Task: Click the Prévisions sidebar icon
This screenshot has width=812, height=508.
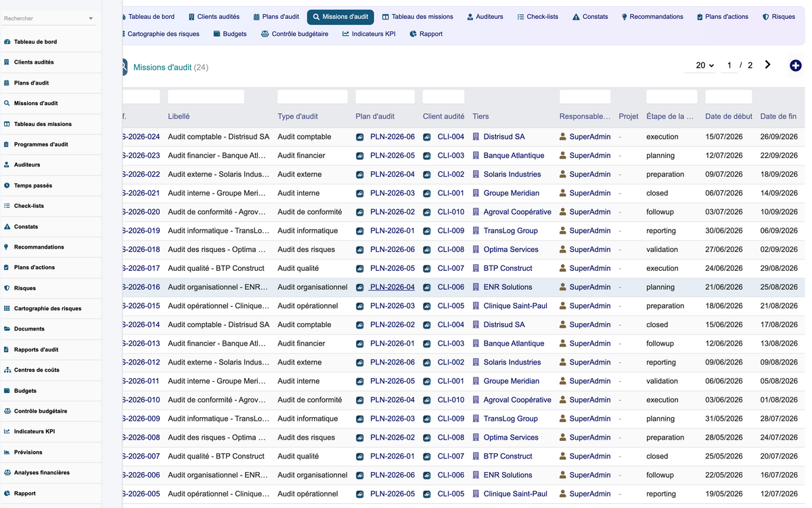Action: point(7,452)
